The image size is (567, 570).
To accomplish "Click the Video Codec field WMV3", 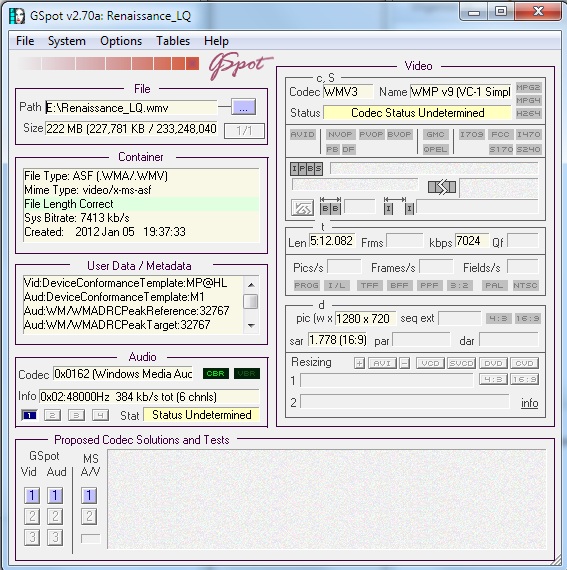I will [348, 92].
